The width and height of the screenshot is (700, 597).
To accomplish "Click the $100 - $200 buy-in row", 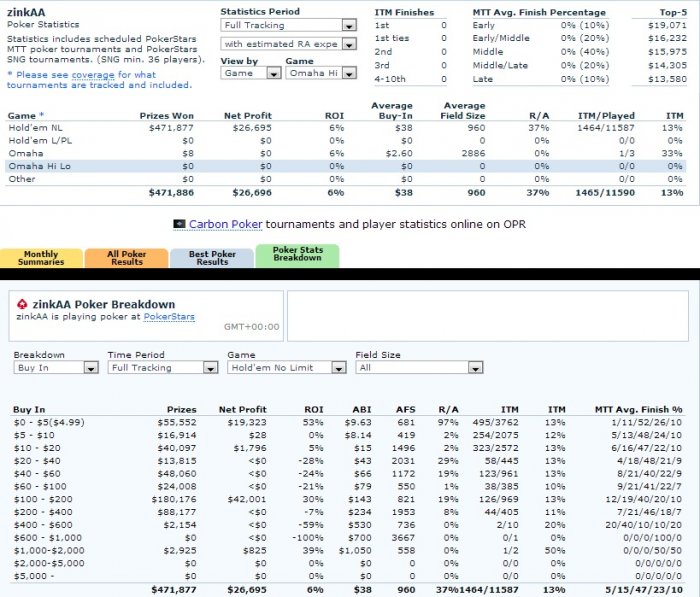I will (x=347, y=499).
